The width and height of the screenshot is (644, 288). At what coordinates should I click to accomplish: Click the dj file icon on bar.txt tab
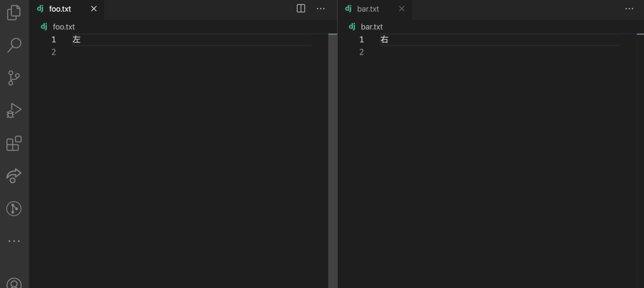(348, 9)
